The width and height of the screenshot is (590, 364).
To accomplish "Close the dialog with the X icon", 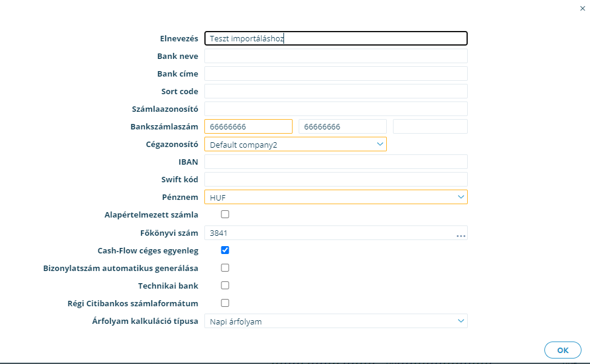I will [583, 9].
